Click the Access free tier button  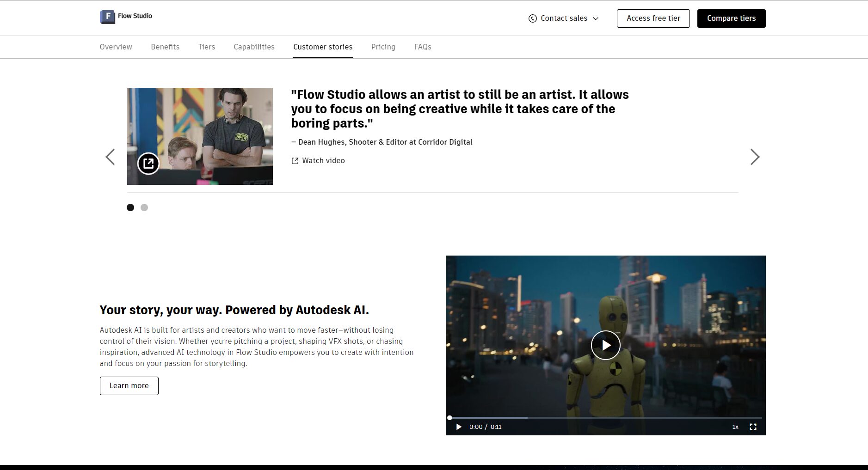click(x=653, y=18)
